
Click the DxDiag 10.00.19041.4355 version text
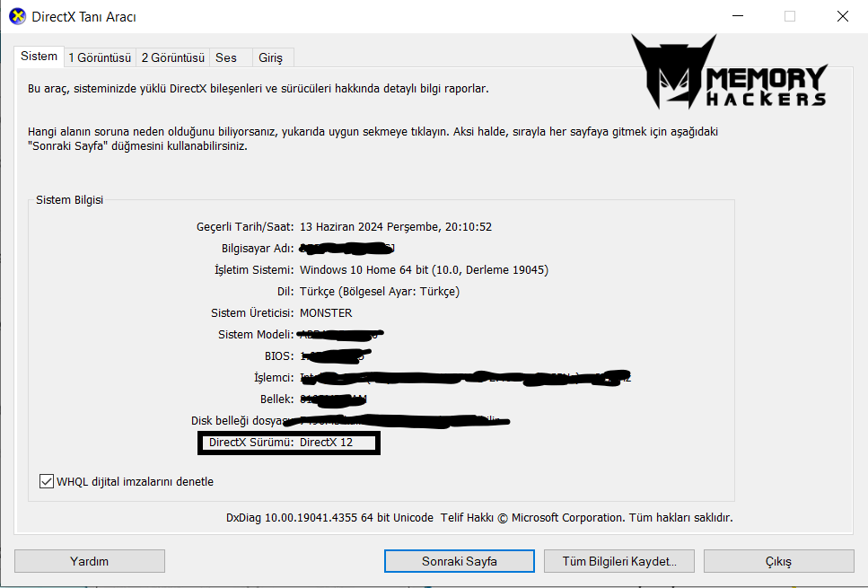point(330,517)
